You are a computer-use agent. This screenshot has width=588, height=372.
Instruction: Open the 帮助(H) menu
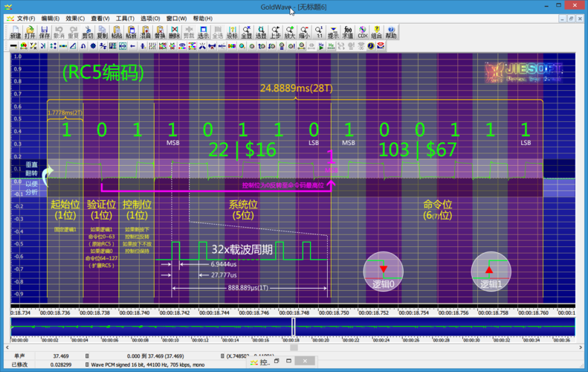coord(202,19)
